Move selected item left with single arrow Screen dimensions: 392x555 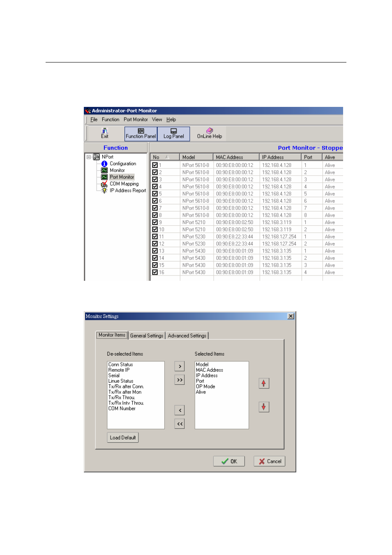click(x=180, y=410)
